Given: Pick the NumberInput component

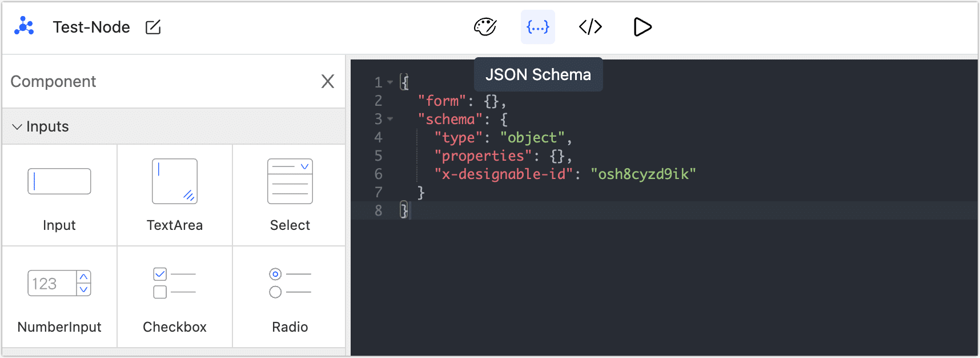Looking at the screenshot, I should click(59, 297).
